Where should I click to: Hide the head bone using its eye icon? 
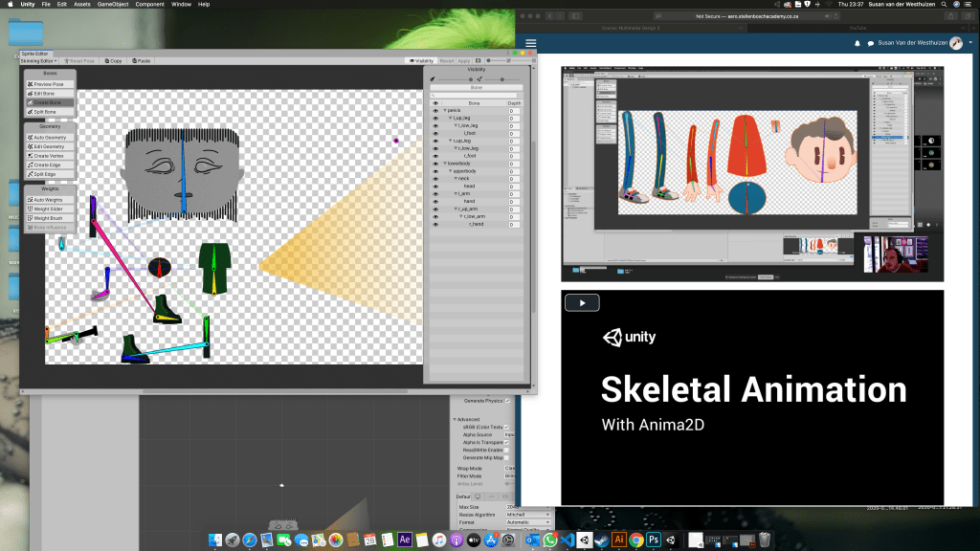click(435, 186)
